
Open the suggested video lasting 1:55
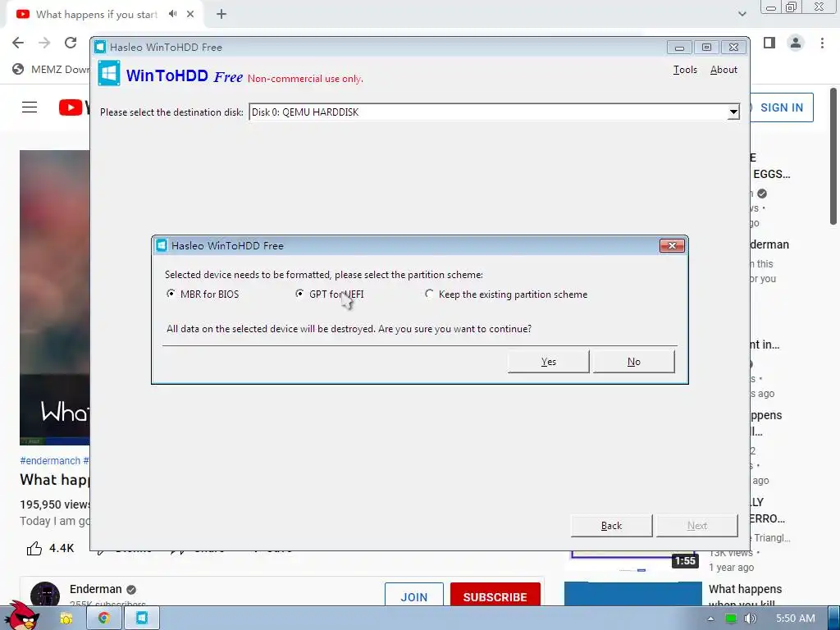pos(633,559)
